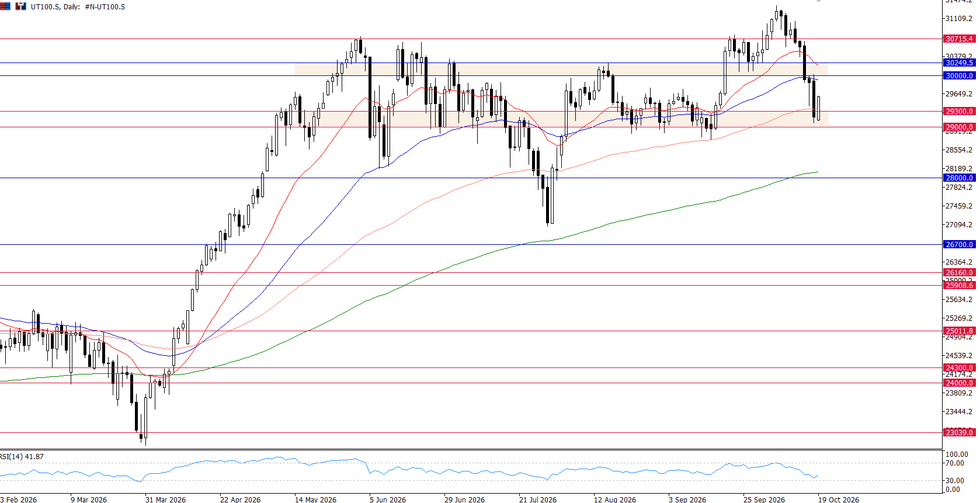Click the 27094.2 price axis value

point(959,225)
